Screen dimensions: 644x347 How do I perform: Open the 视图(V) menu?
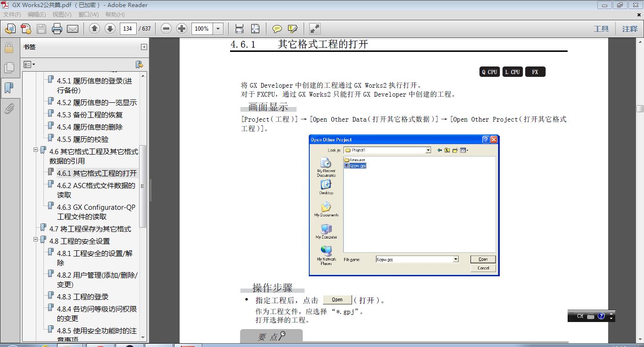coord(62,15)
